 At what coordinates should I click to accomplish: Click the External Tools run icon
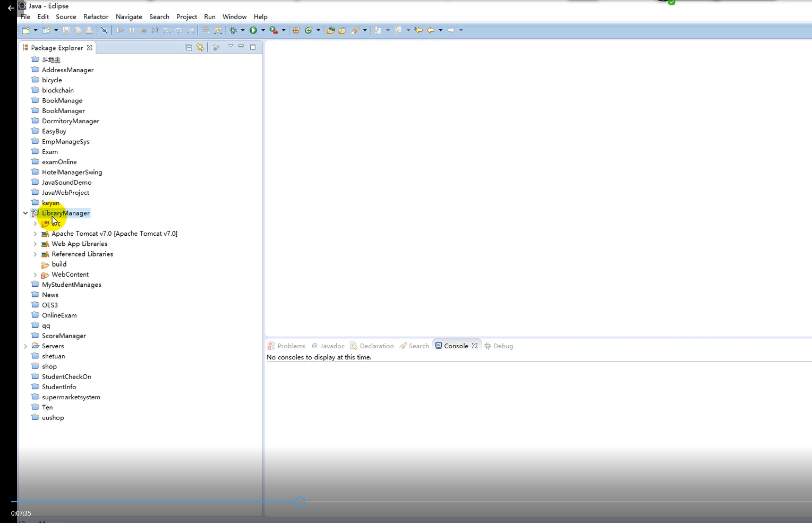[x=273, y=30]
